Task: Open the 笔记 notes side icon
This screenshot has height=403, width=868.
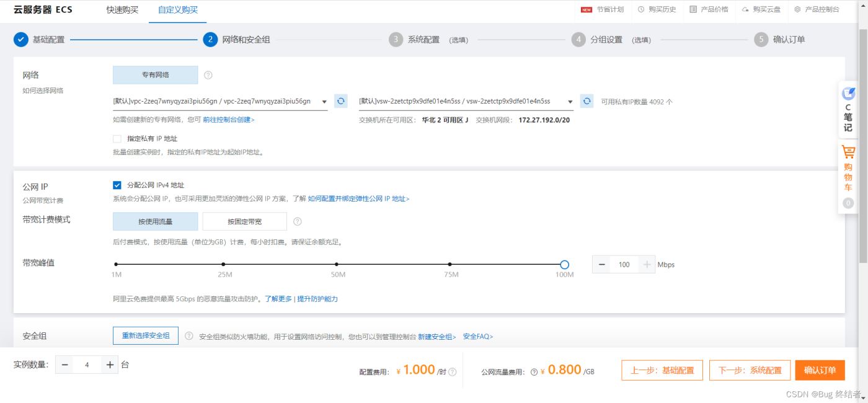Action: 848,94
